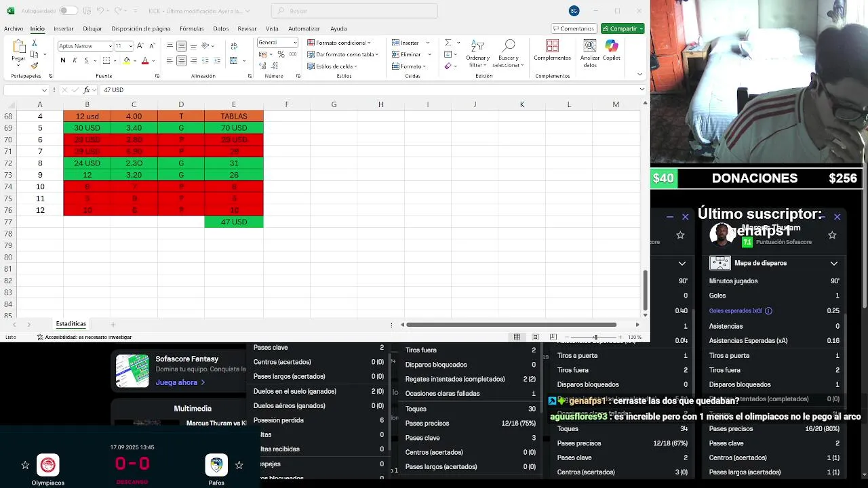
Task: Select the Format Painter brush icon
Action: tap(35, 66)
